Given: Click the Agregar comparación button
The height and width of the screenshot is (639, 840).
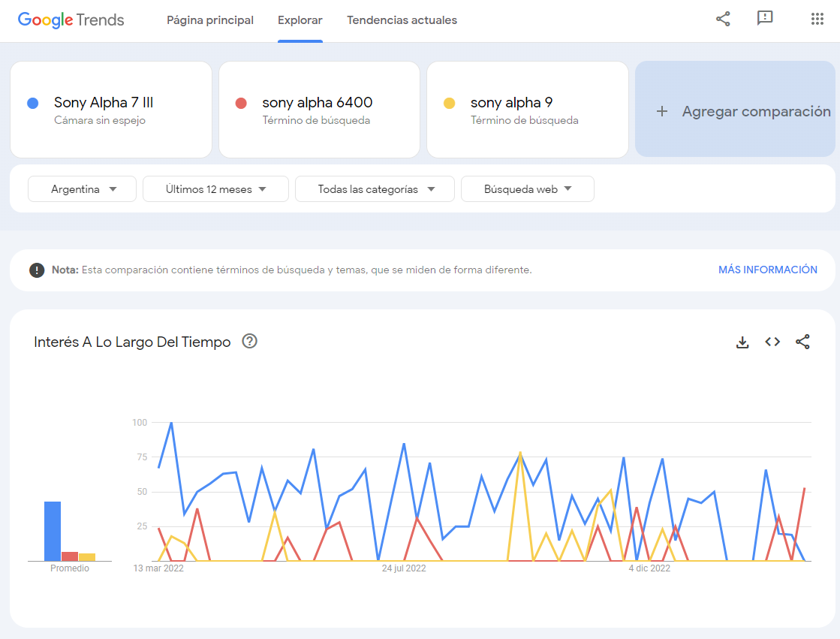Looking at the screenshot, I should (735, 109).
